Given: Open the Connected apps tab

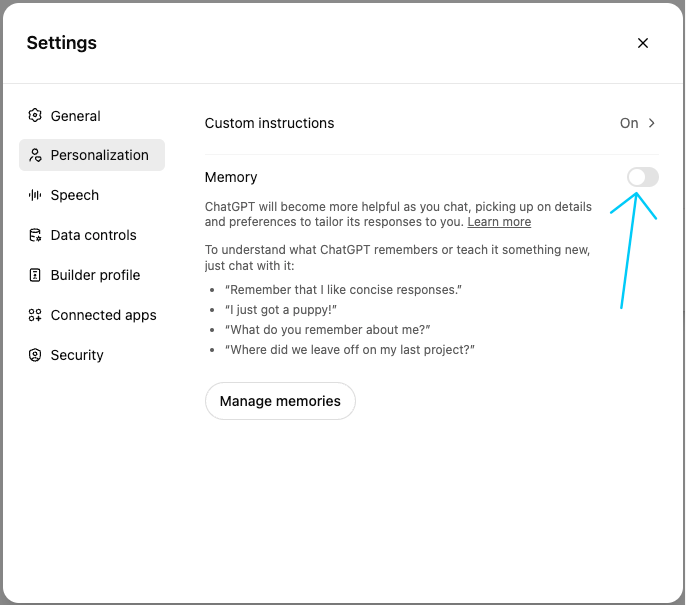Looking at the screenshot, I should (x=92, y=315).
